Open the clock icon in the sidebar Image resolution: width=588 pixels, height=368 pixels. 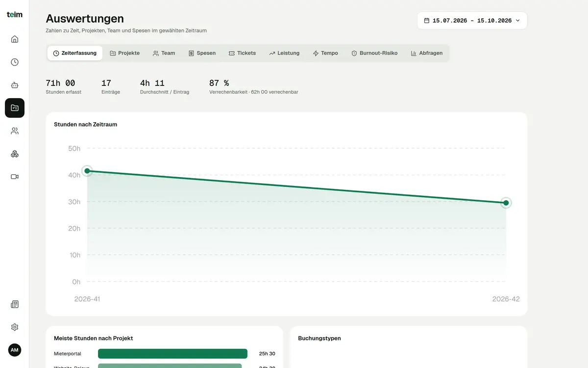[x=15, y=62]
